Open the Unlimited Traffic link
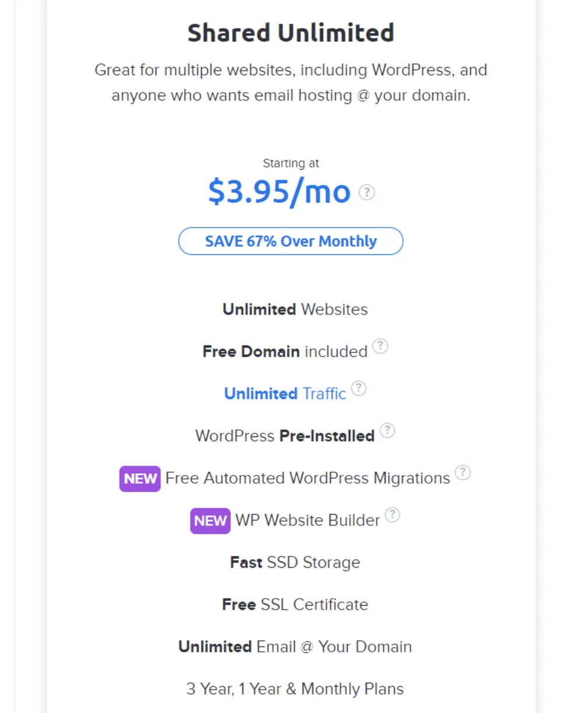The width and height of the screenshot is (588, 713). 285,394
